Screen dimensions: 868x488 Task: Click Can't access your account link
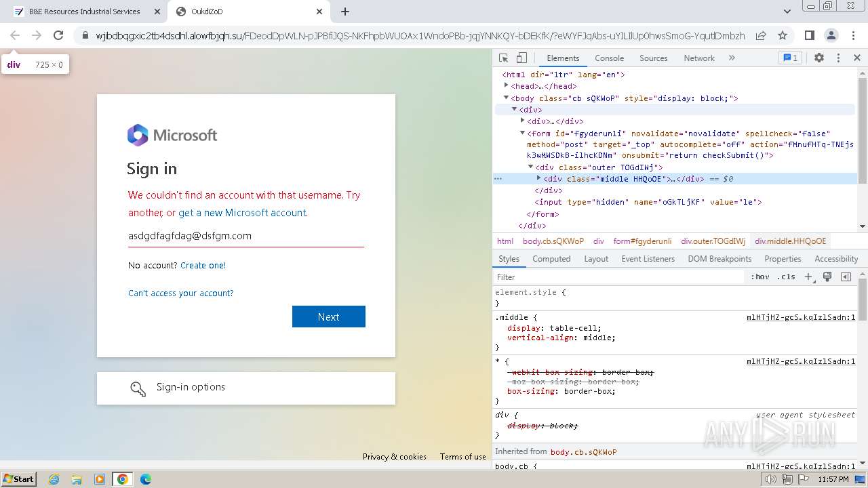(x=180, y=293)
